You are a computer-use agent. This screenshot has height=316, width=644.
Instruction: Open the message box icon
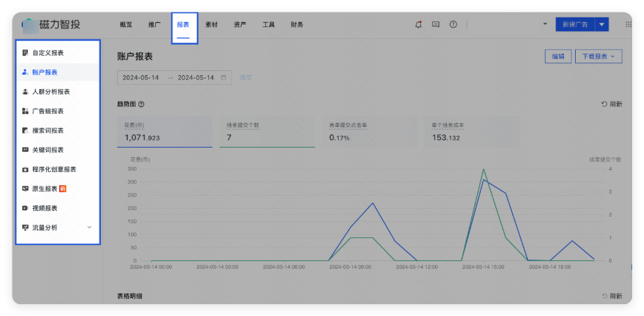436,24
